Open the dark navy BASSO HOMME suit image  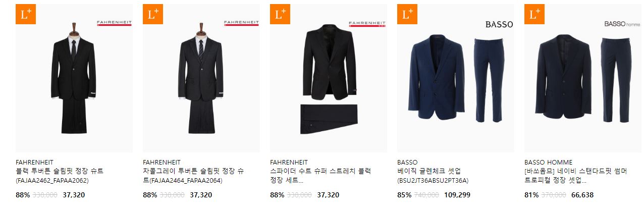pyautogui.click(x=583, y=78)
